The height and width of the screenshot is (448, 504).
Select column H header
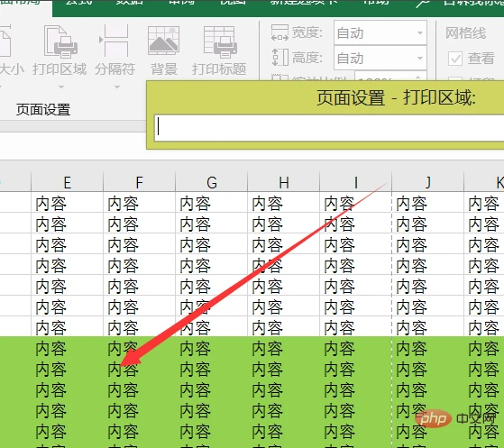click(x=283, y=182)
